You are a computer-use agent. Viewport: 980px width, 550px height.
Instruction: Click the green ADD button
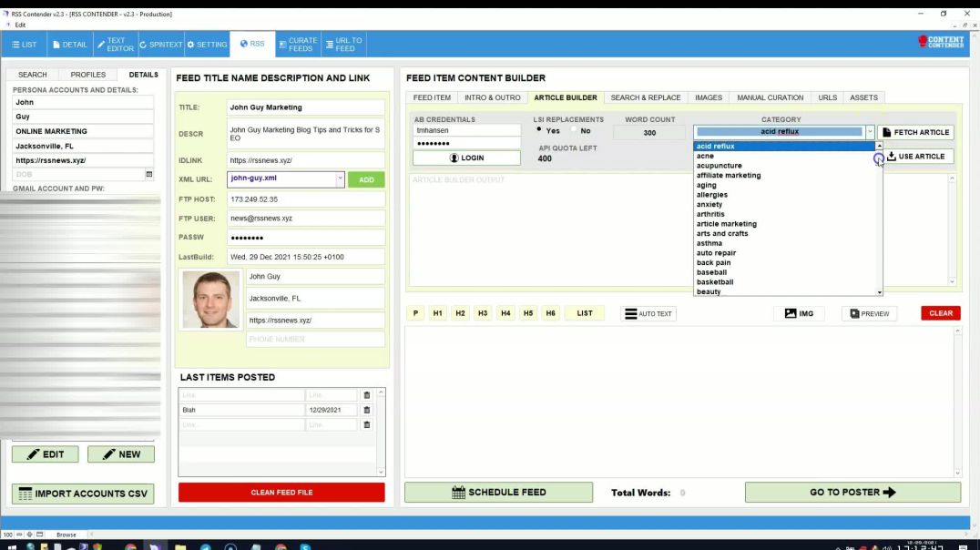[366, 179]
